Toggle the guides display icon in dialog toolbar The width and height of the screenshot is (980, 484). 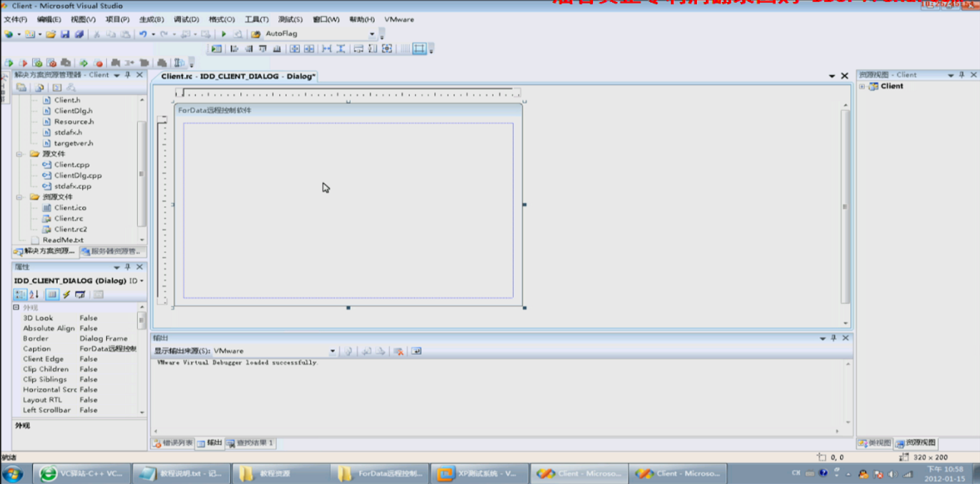coord(419,49)
